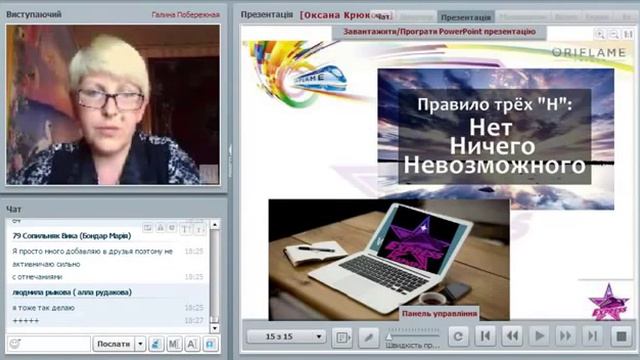
Task: Click the laptop image on the slide
Action: click(x=389, y=260)
